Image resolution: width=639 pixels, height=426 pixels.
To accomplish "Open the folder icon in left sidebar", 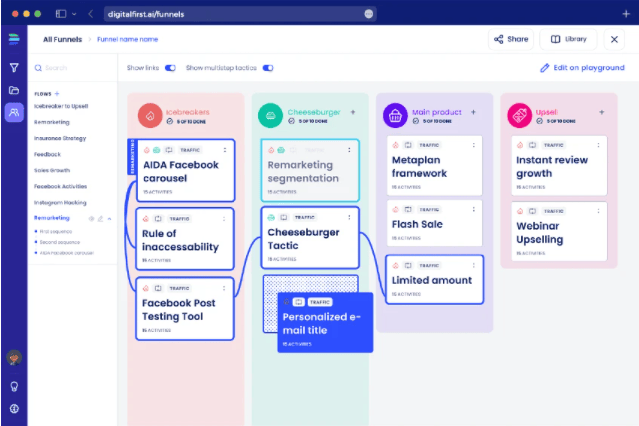I will (x=14, y=90).
